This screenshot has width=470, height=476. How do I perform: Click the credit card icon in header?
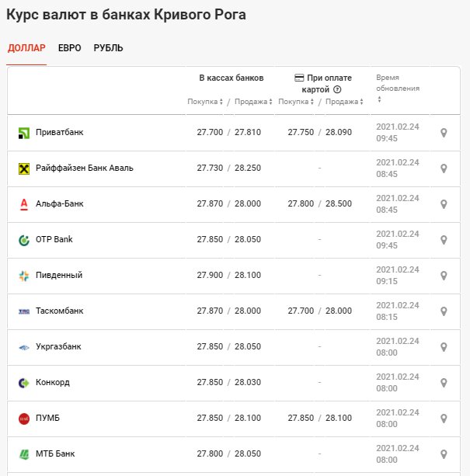(x=299, y=78)
